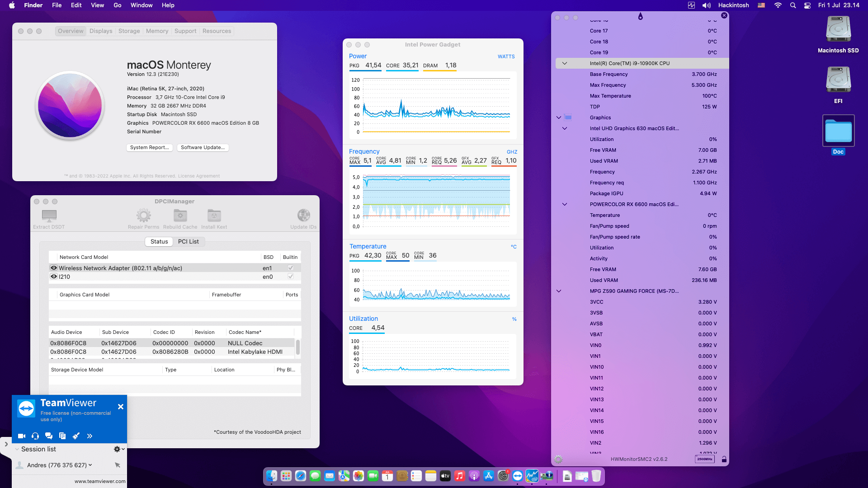Screen dimensions: 868x488
Task: Click HWMonitorSMC2 lock icon
Action: pyautogui.click(x=724, y=459)
